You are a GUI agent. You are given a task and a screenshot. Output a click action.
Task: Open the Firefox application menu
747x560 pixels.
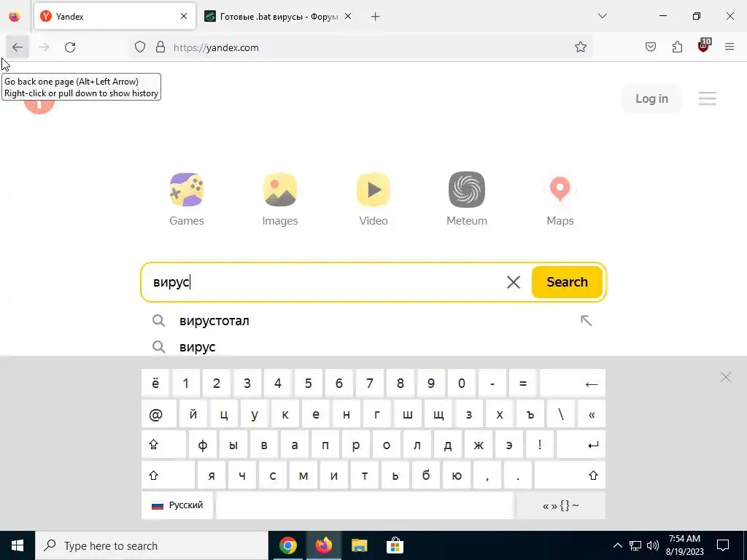tap(729, 47)
